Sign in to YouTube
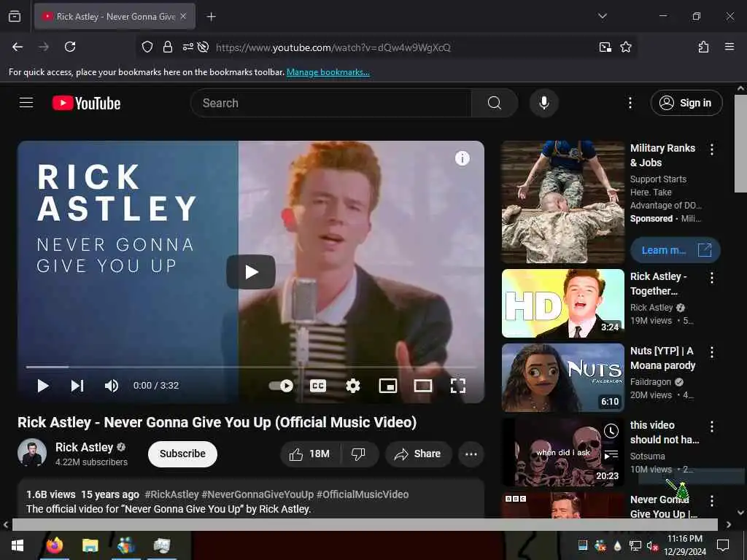This screenshot has height=560, width=747. [686, 103]
